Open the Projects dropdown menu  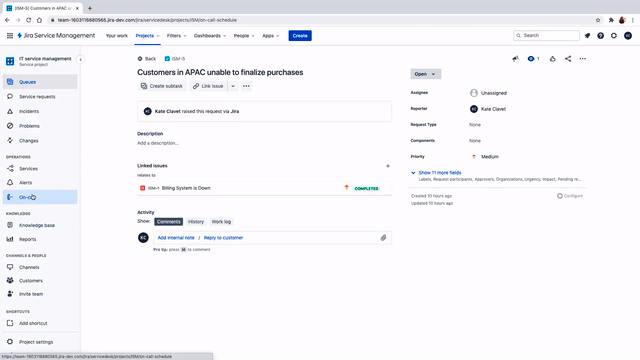click(x=147, y=36)
